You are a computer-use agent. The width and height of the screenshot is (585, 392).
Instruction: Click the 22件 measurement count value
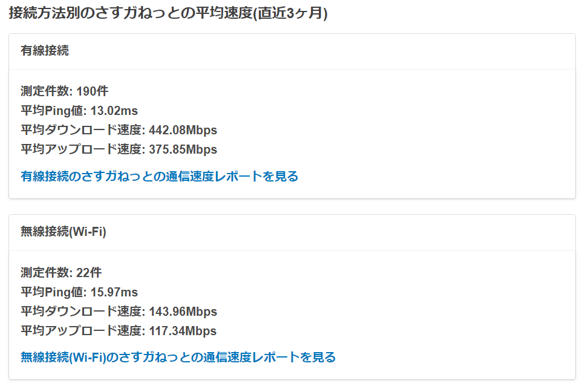[90, 272]
